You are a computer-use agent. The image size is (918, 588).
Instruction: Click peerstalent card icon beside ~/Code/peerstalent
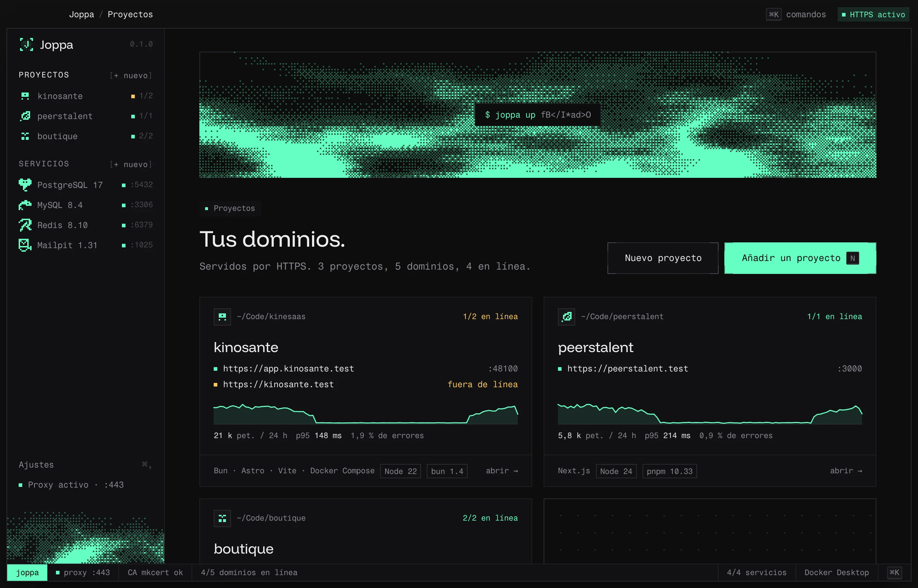click(566, 317)
